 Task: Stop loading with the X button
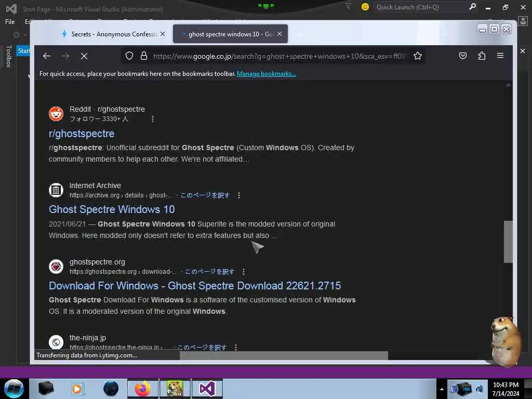point(84,56)
